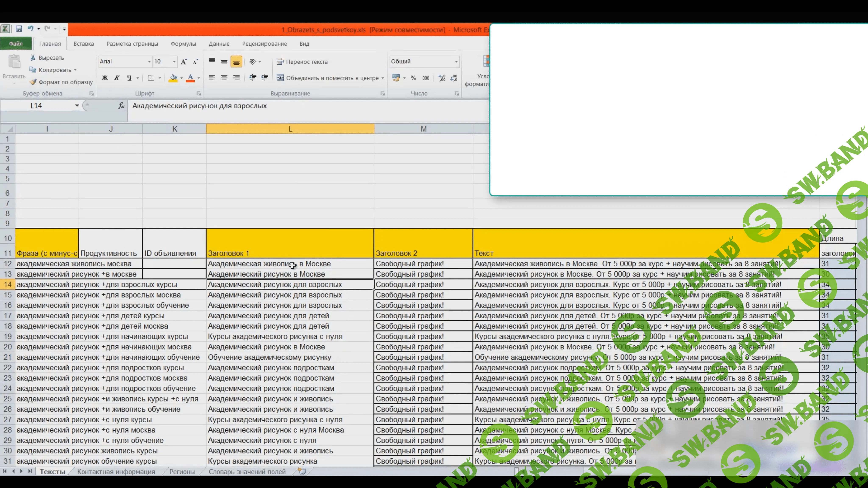
Task: Click Format Painter brush icon
Action: click(x=33, y=82)
